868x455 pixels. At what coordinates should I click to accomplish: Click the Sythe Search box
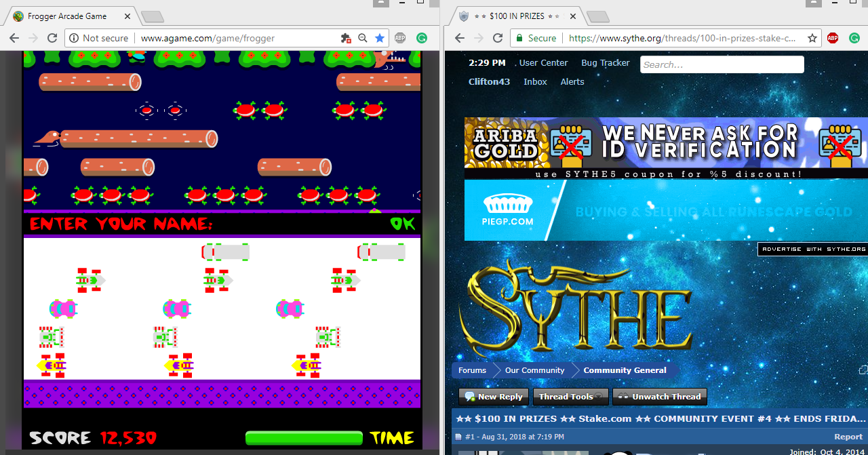pyautogui.click(x=722, y=64)
